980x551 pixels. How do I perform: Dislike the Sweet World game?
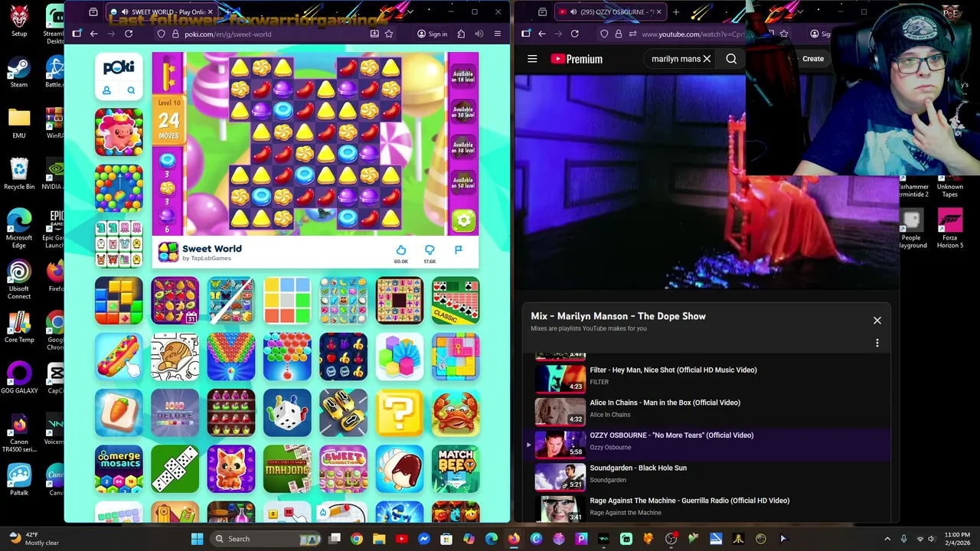(x=430, y=250)
